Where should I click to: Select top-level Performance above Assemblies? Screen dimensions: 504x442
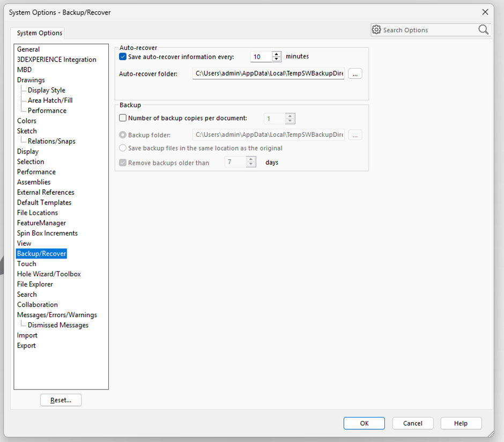36,172
